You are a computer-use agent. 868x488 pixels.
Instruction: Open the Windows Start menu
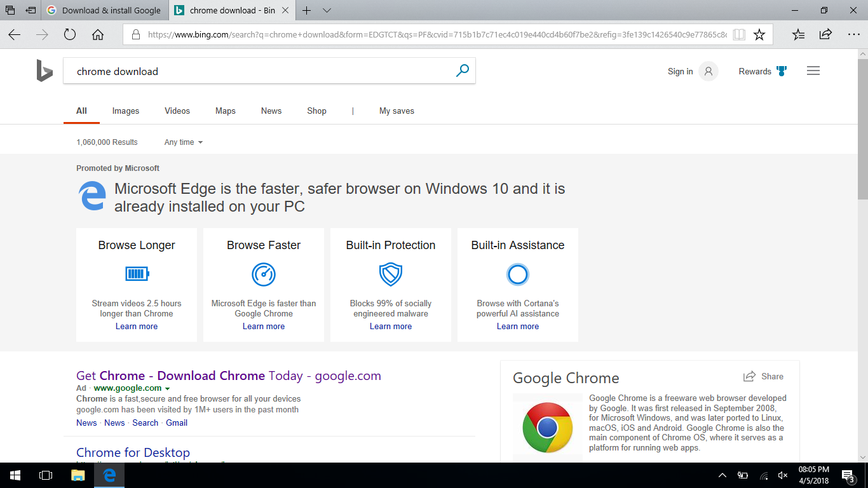click(x=15, y=475)
